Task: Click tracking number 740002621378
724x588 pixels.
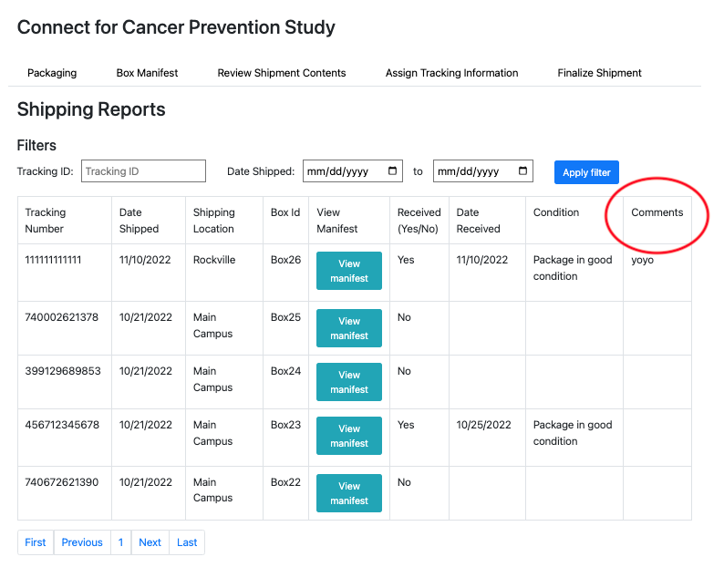Action: (62, 317)
